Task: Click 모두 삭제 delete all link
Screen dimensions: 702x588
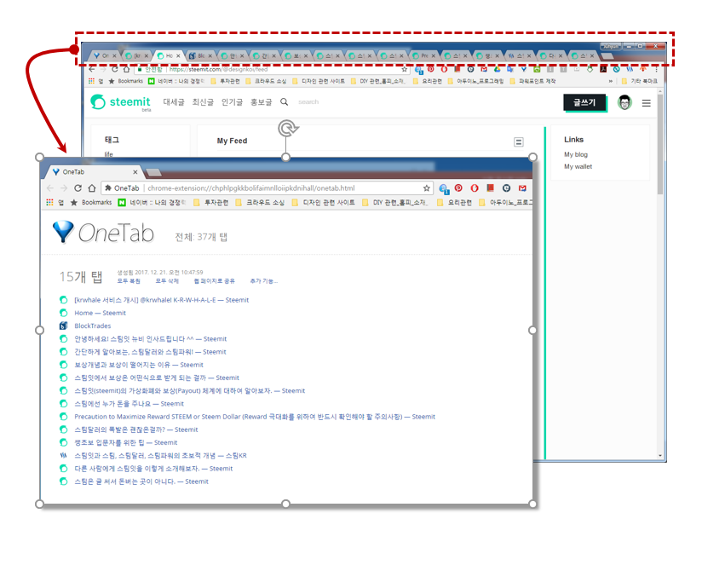Action: coord(167,280)
